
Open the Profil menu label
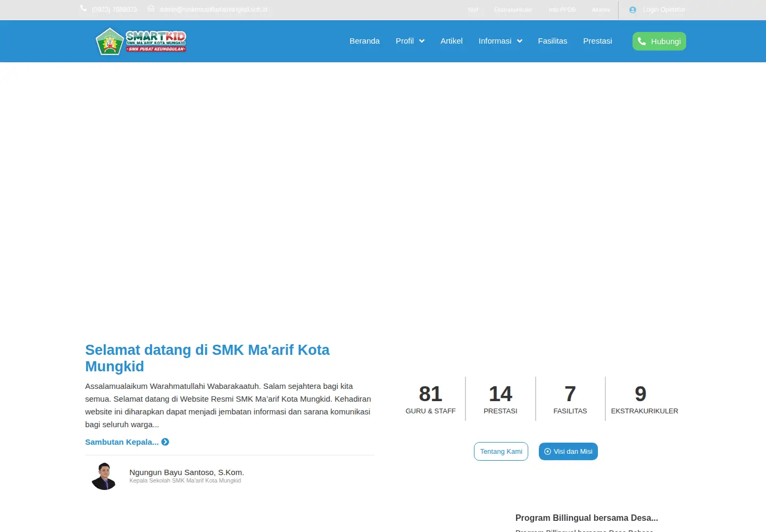[x=405, y=41]
